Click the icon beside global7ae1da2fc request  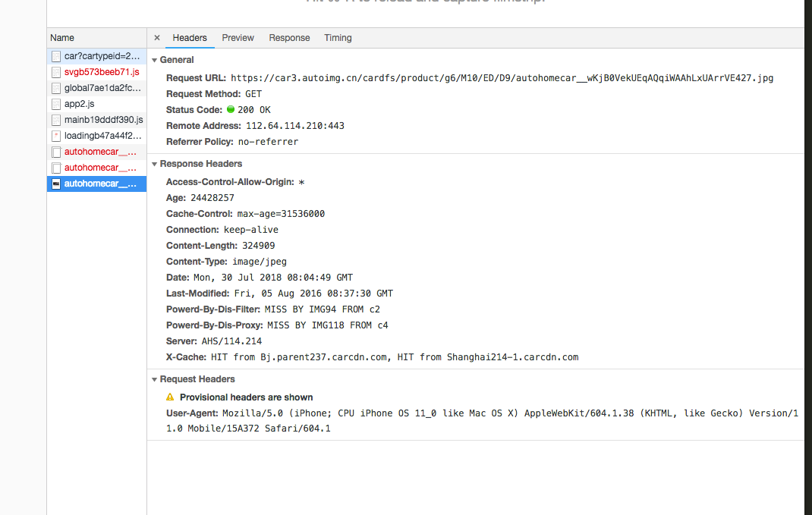tap(55, 88)
